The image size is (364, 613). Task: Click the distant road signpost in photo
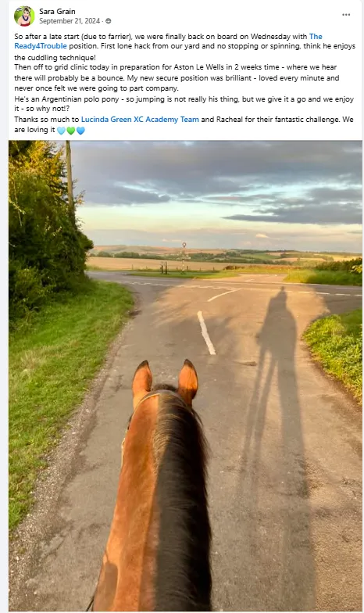click(x=184, y=256)
